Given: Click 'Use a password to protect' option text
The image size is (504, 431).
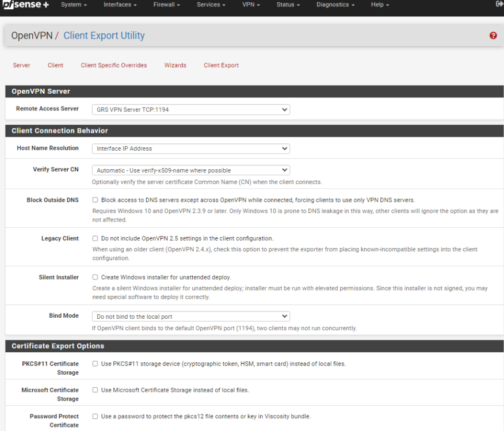Looking at the screenshot, I should [x=206, y=416].
